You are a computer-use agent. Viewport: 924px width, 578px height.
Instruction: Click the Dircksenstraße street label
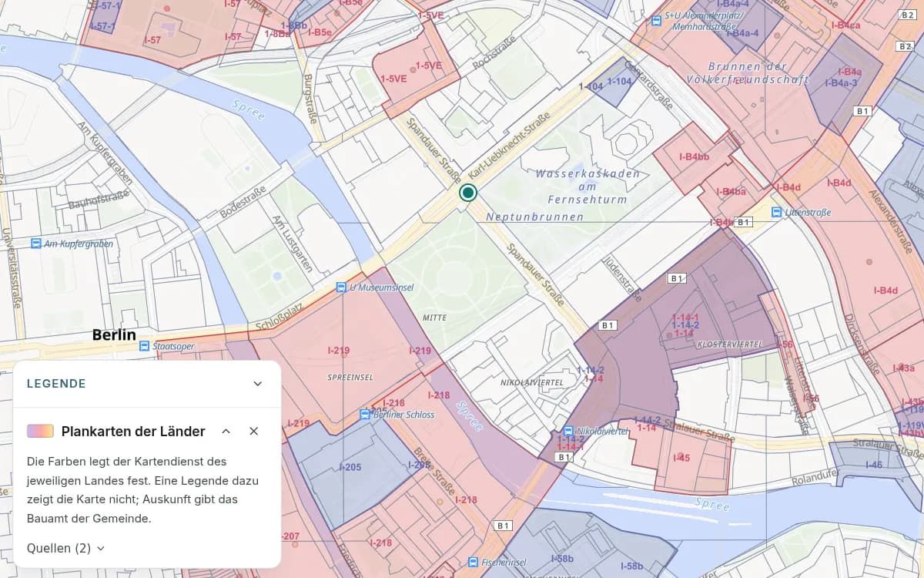pos(861,344)
